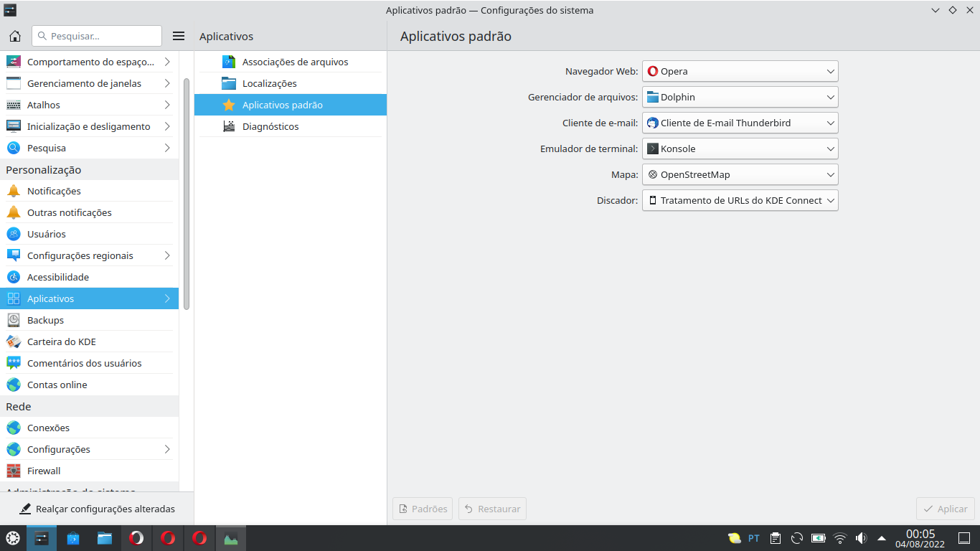Image resolution: width=980 pixels, height=551 pixels.
Task: Show hidden system tray icons arrow
Action: pos(882,538)
